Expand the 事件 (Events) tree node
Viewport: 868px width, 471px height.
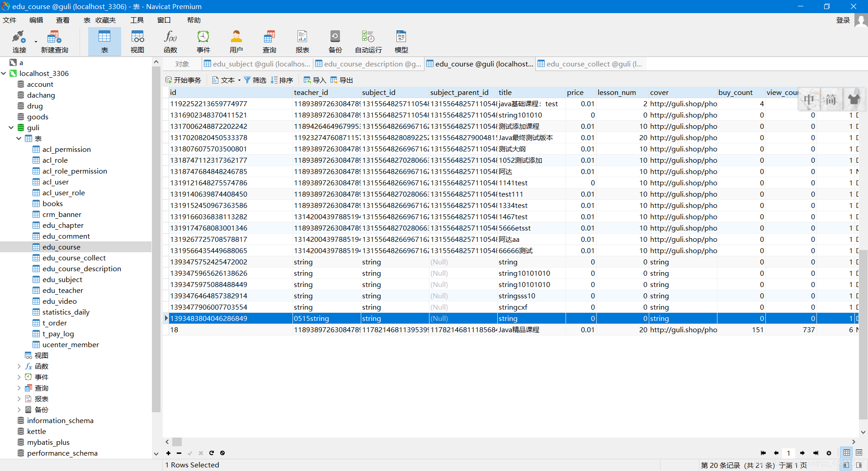19,377
